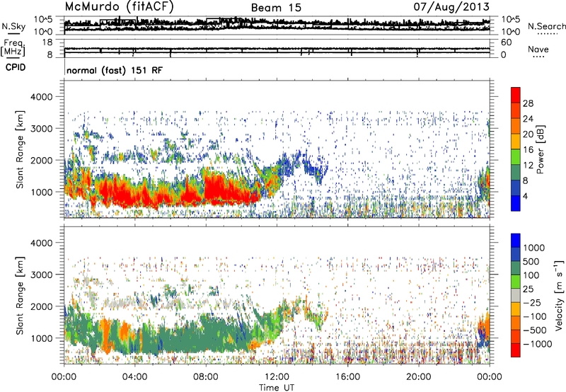Viewport: 566px width, 392px height.
Task: Click the 'Slant Range [km]' label of velocity panel
Action: (x=20, y=295)
